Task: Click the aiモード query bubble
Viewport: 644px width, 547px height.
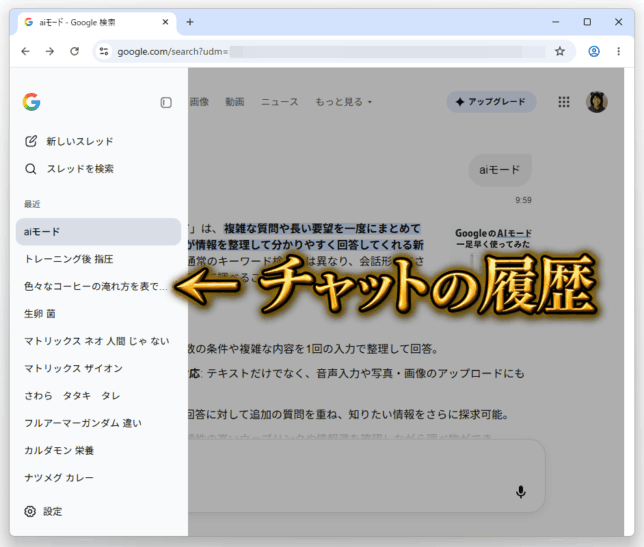Action: point(500,170)
